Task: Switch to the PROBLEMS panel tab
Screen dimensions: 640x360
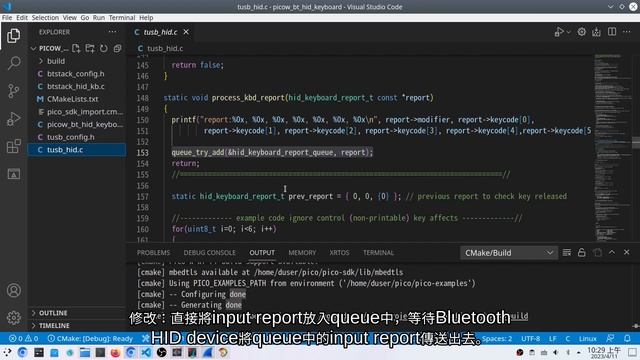Action: coord(153,253)
